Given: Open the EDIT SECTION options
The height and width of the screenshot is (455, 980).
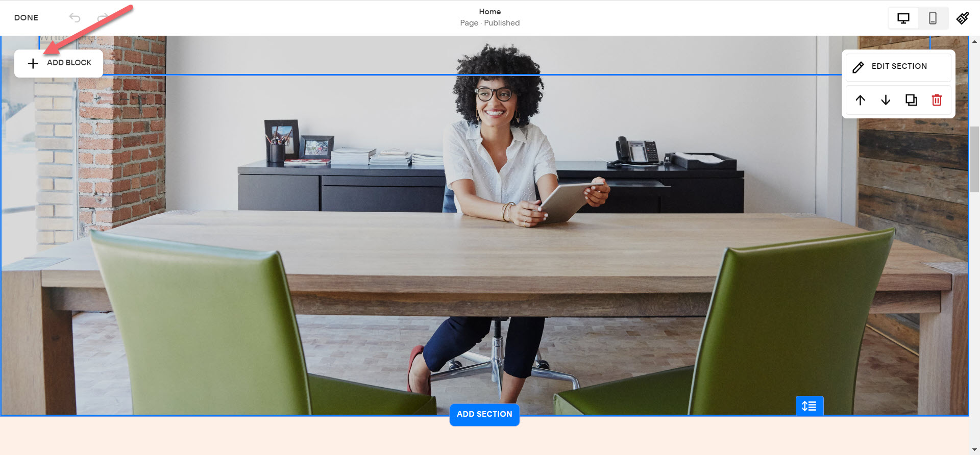Looking at the screenshot, I should pyautogui.click(x=898, y=67).
